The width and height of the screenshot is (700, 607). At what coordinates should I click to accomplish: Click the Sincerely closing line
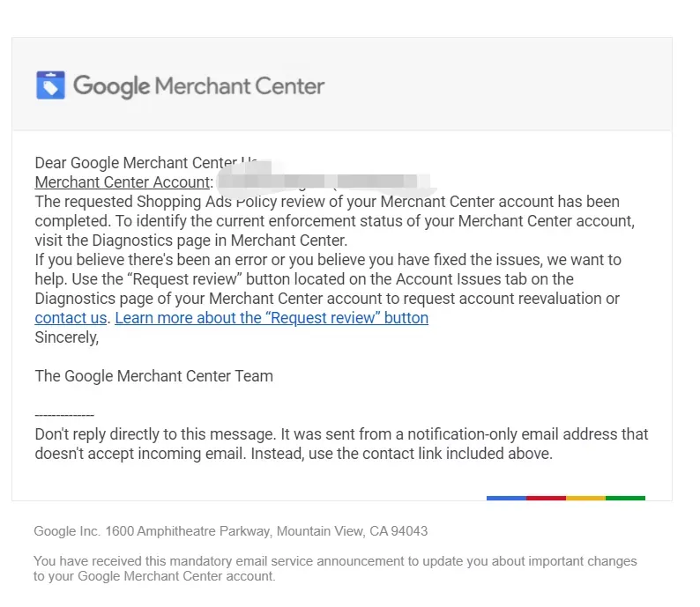tap(66, 337)
